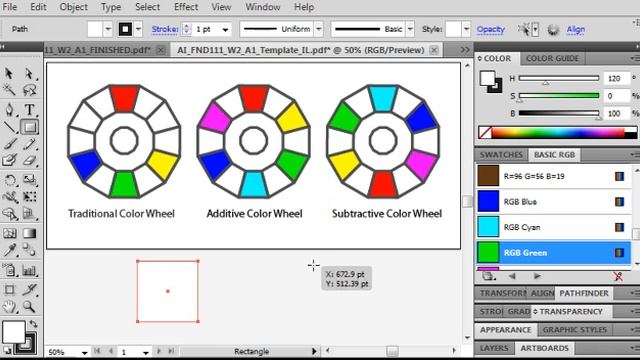Select the Perspective Grid tool

point(29,213)
